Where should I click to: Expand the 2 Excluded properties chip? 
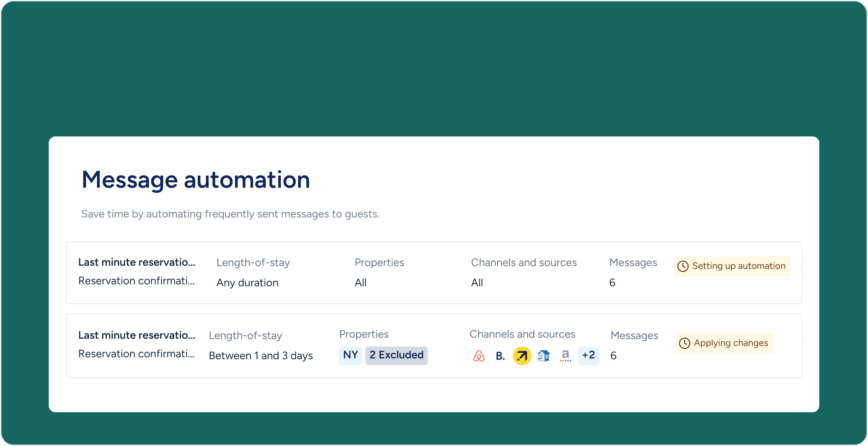pos(396,355)
